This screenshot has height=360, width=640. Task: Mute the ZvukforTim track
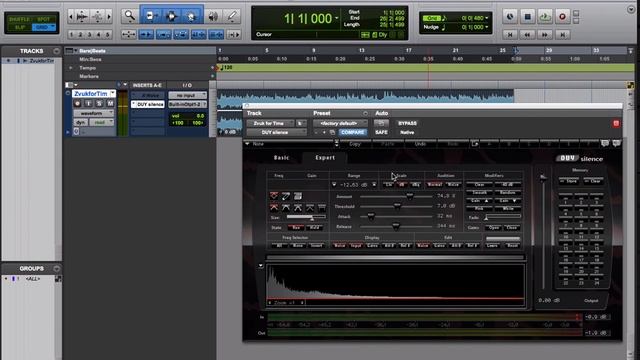tap(110, 103)
